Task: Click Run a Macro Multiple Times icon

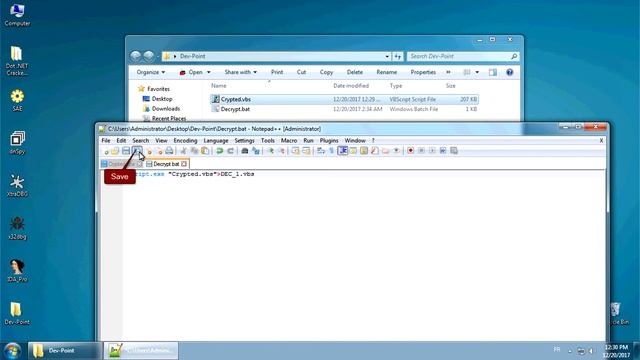Action: tap(443, 151)
